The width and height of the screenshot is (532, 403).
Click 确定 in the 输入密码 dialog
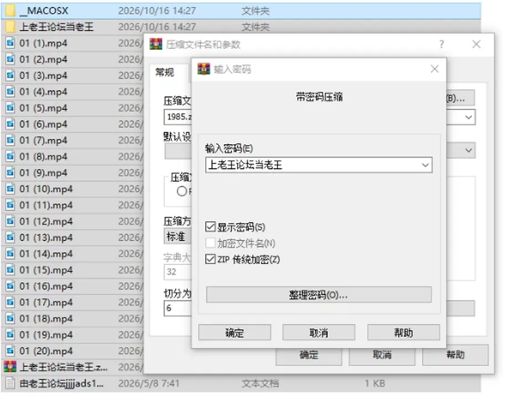click(x=234, y=333)
